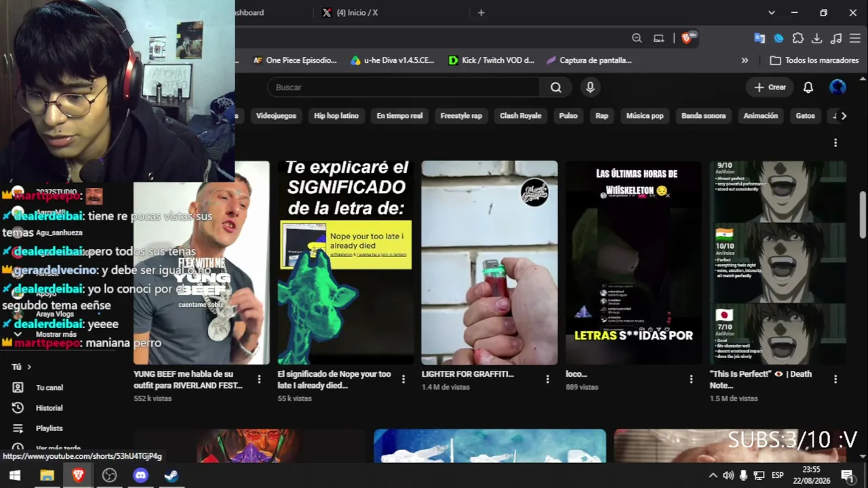Select the 'Rap' category chip

pos(602,116)
